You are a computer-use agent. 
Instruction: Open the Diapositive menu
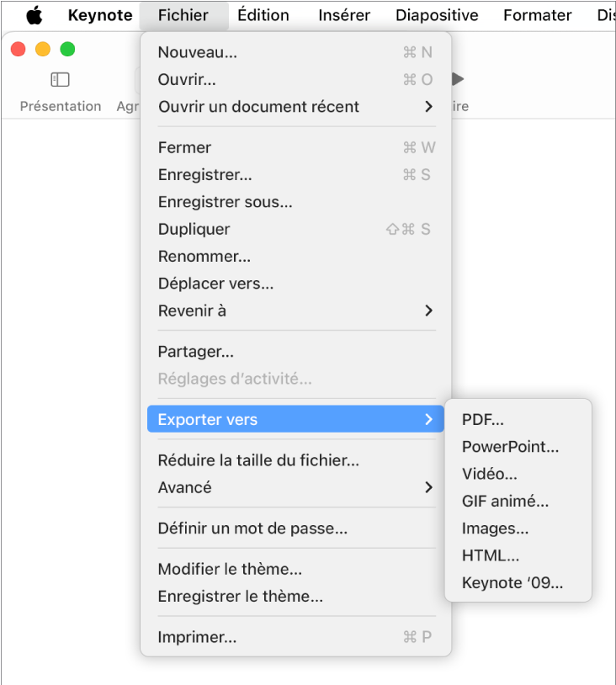pos(437,14)
